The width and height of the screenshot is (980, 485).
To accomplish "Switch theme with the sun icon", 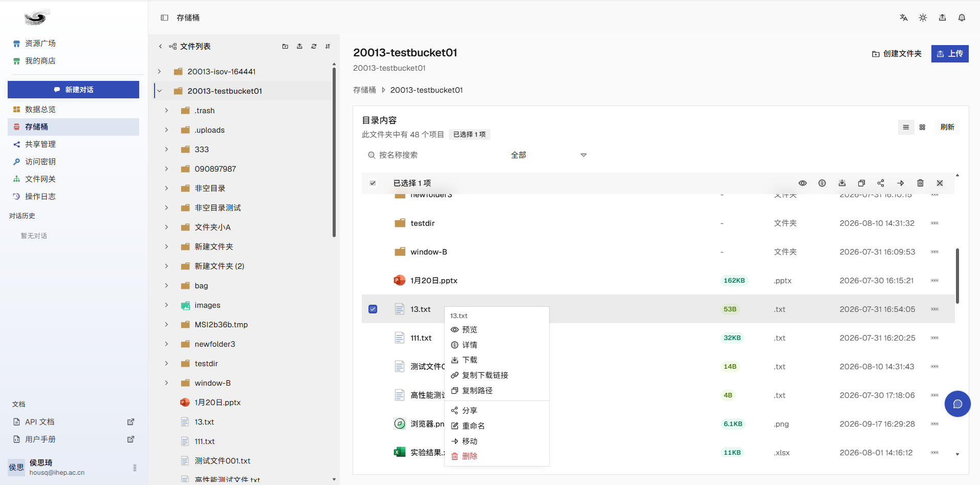I will point(923,17).
